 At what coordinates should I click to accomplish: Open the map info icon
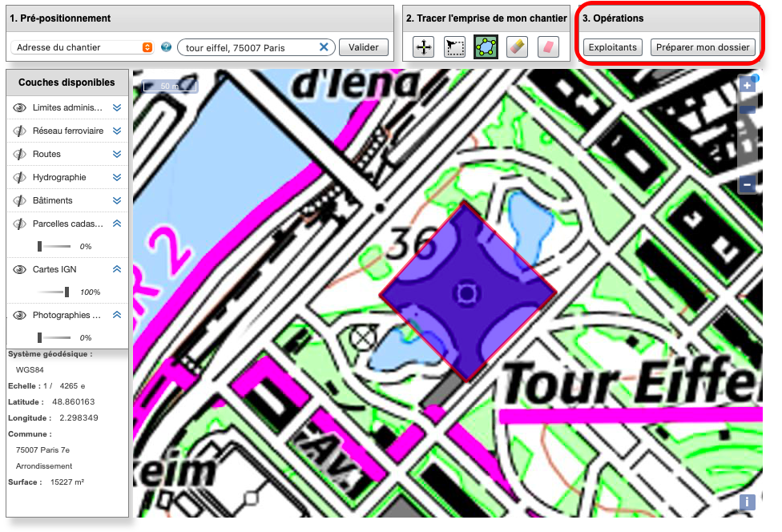pyautogui.click(x=747, y=502)
